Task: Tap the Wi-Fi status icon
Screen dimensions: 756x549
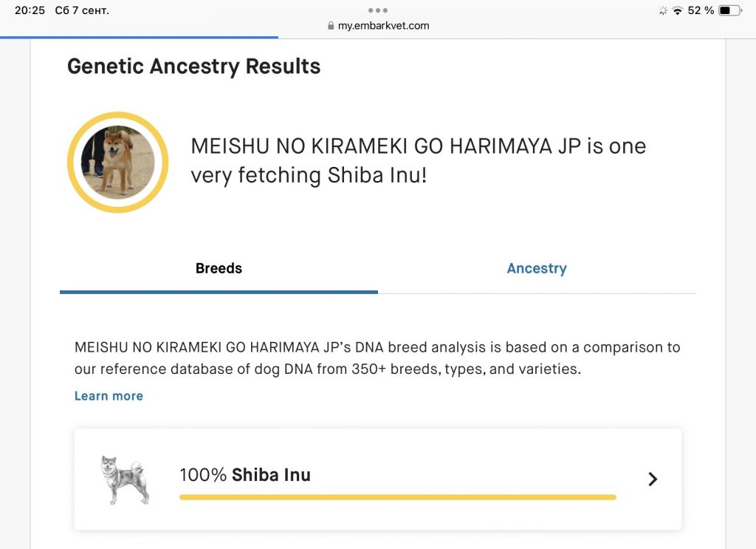Action: click(677, 11)
